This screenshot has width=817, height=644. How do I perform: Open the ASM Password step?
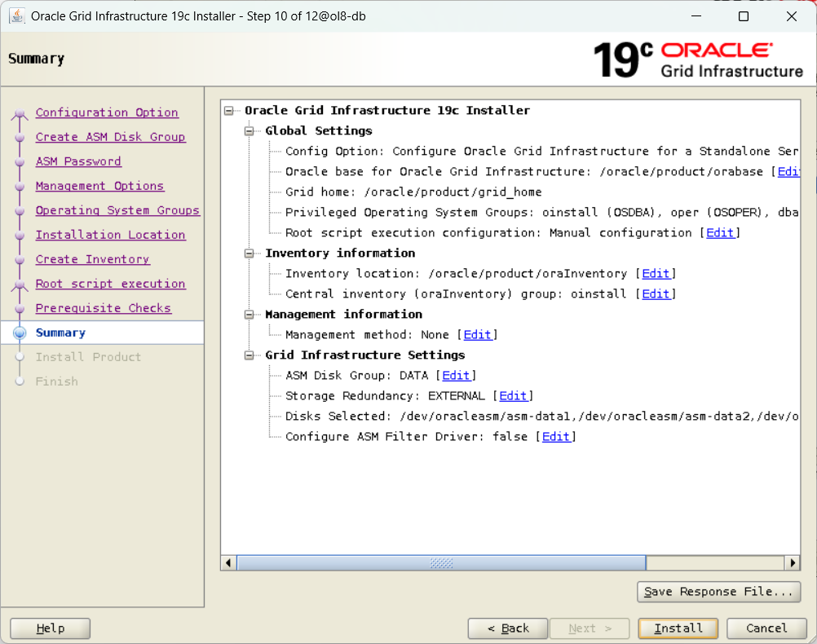(x=78, y=161)
